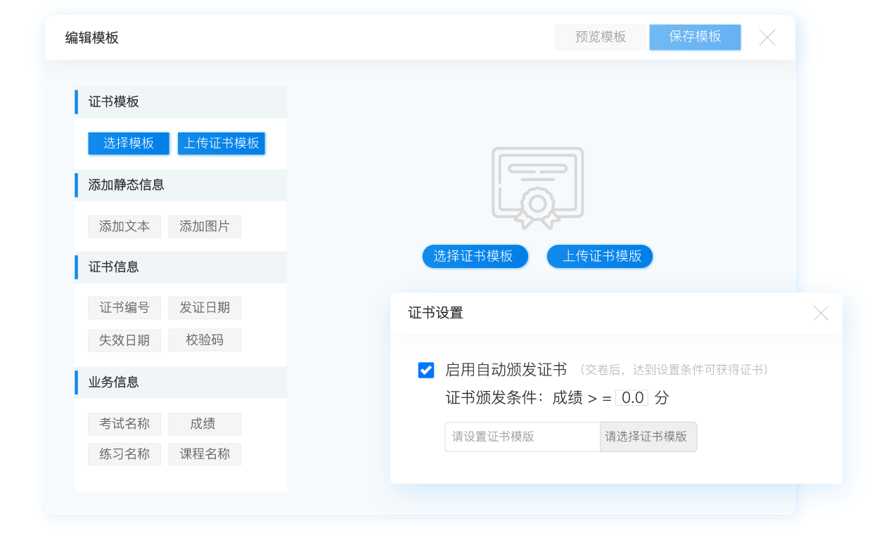This screenshot has width=891, height=548.
Task: Insert image using 添加图片
Action: [x=204, y=226]
